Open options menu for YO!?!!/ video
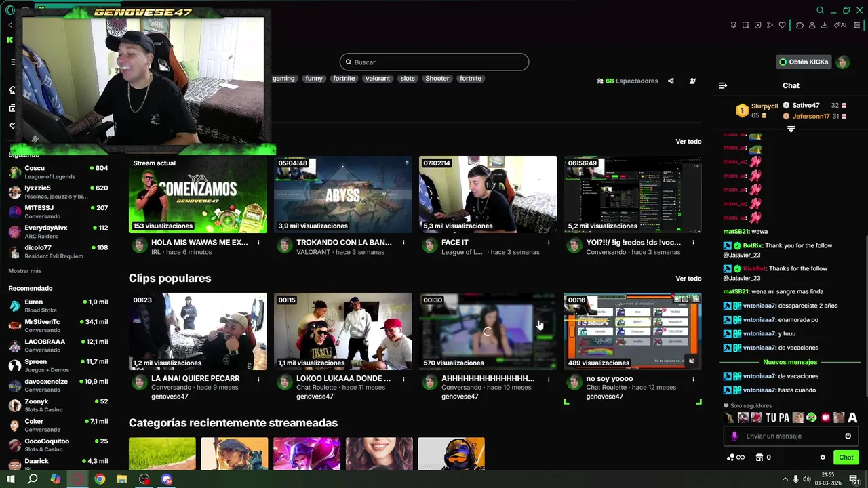The width and height of the screenshot is (868, 488). [693, 243]
